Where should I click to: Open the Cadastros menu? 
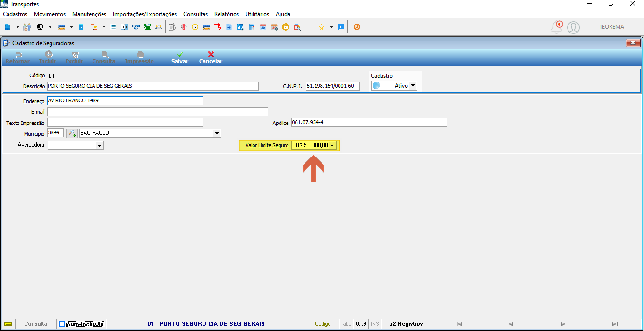click(x=15, y=14)
